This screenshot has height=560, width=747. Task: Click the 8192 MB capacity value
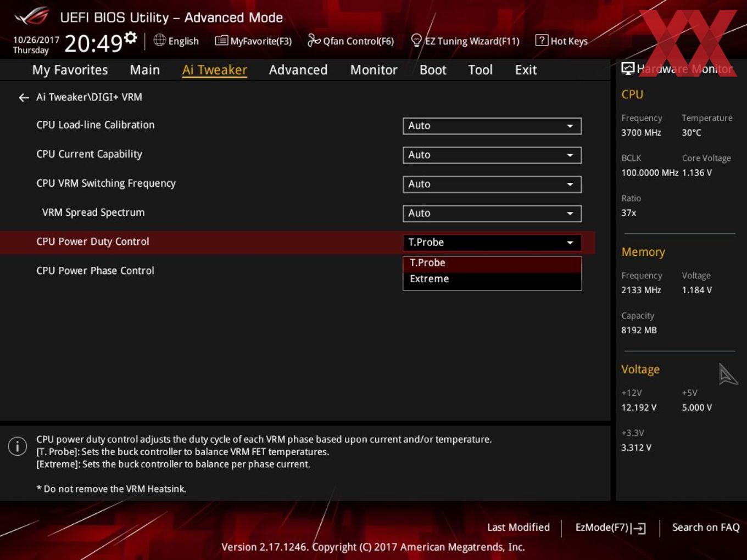tap(639, 330)
